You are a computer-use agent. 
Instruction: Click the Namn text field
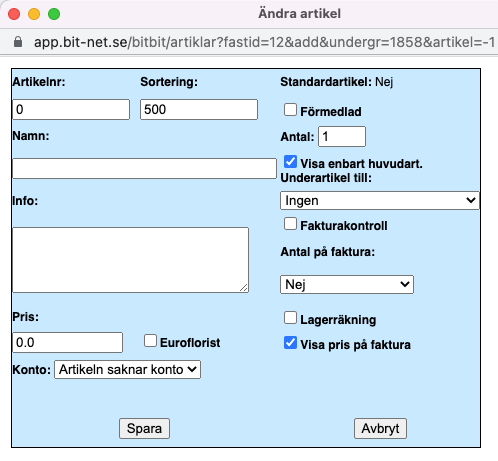click(x=144, y=168)
